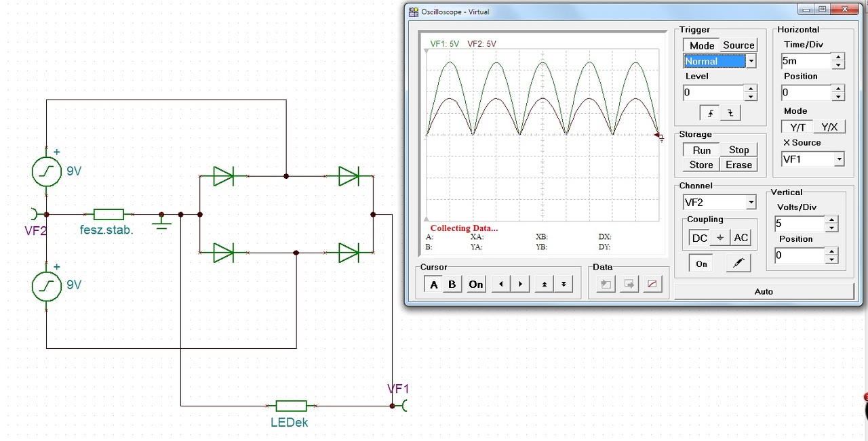This screenshot has width=868, height=441.
Task: Click the Run storage button
Action: pyautogui.click(x=702, y=150)
